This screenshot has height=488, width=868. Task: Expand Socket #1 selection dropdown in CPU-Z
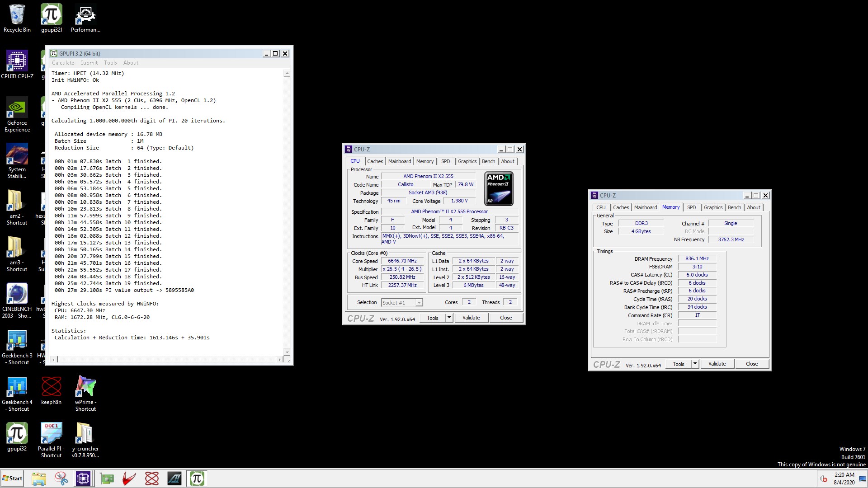coord(419,303)
